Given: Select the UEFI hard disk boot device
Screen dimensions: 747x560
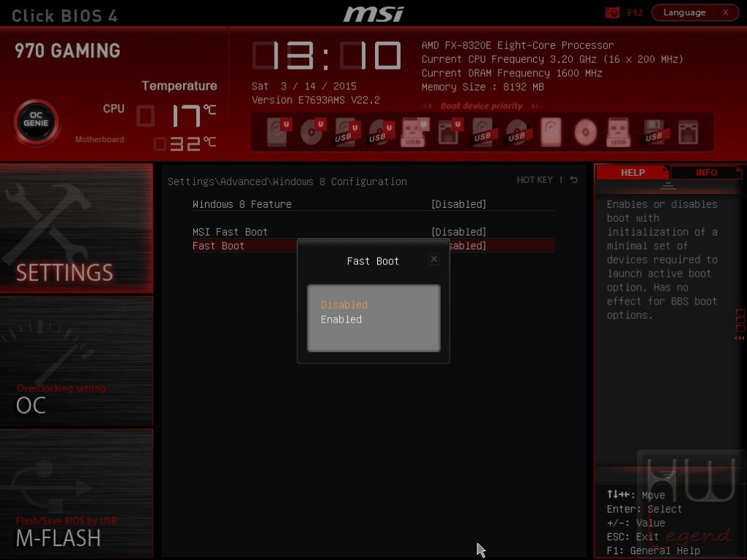Looking at the screenshot, I should [x=278, y=132].
